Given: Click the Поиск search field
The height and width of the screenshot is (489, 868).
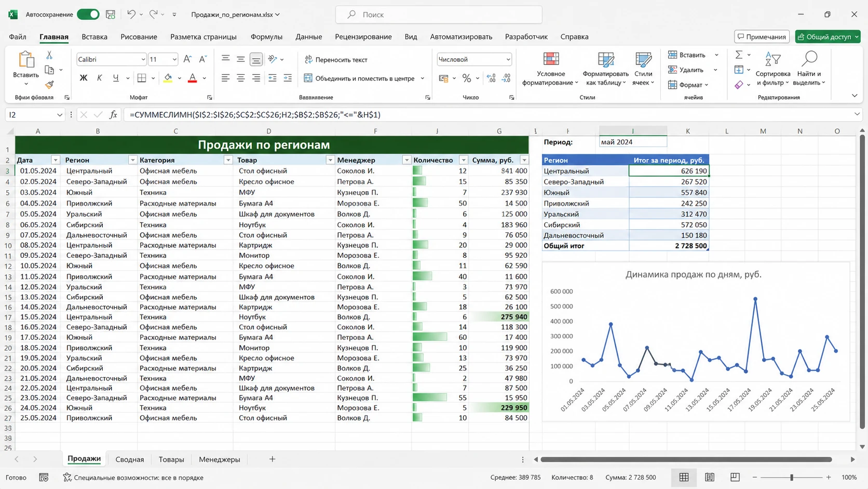Looking at the screenshot, I should (x=439, y=15).
